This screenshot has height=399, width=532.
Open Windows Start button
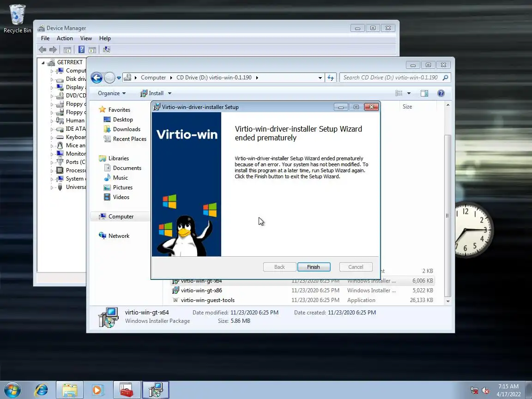12,390
